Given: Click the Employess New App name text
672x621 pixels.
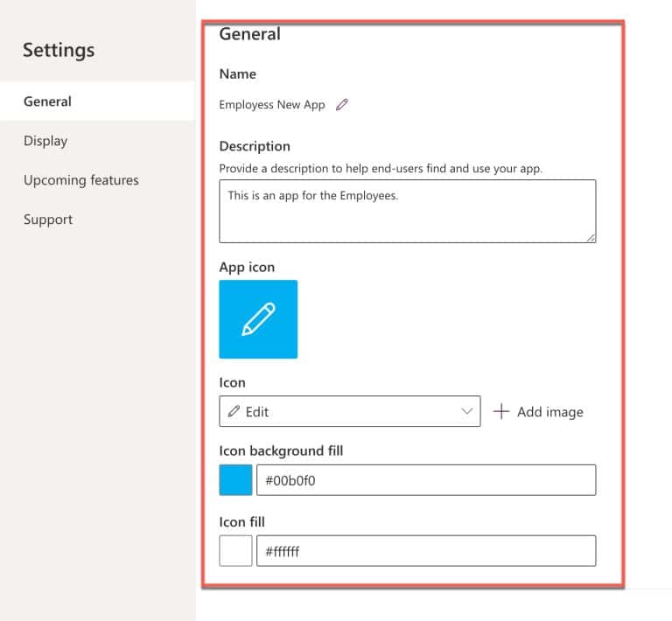Looking at the screenshot, I should 272,105.
